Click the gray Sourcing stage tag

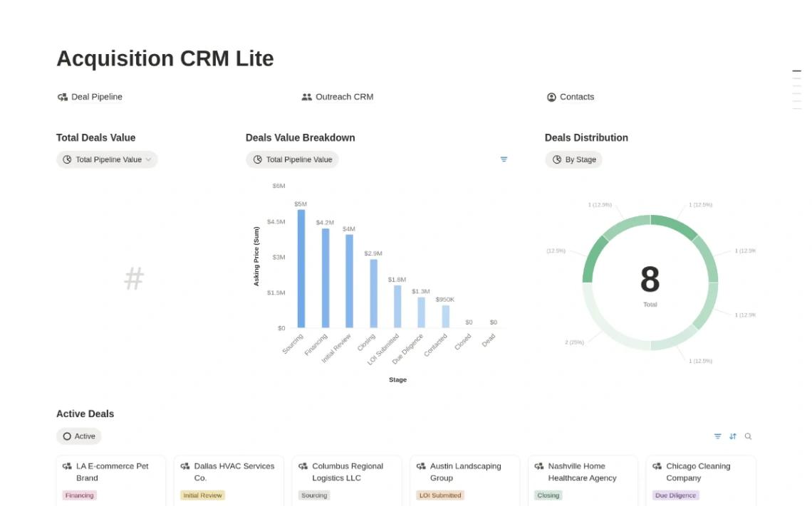click(314, 495)
